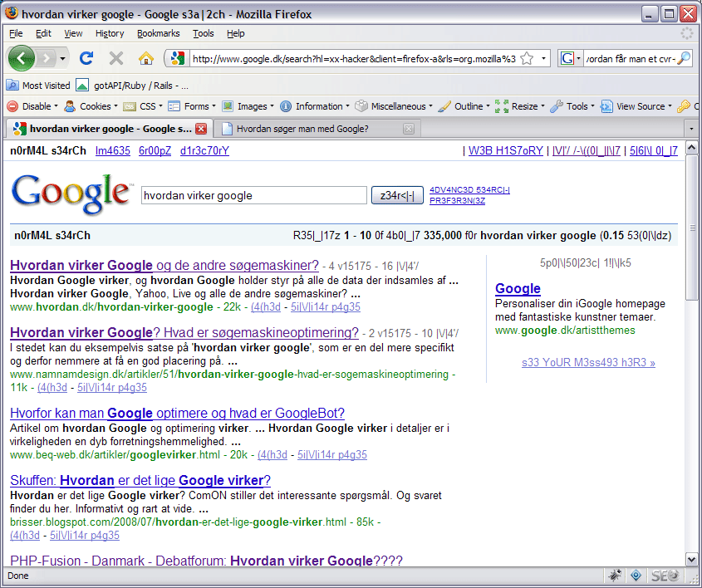Image resolution: width=702 pixels, height=588 pixels.
Task: Open the gotAPI/Ruby / Rails bookmark
Action: click(132, 85)
